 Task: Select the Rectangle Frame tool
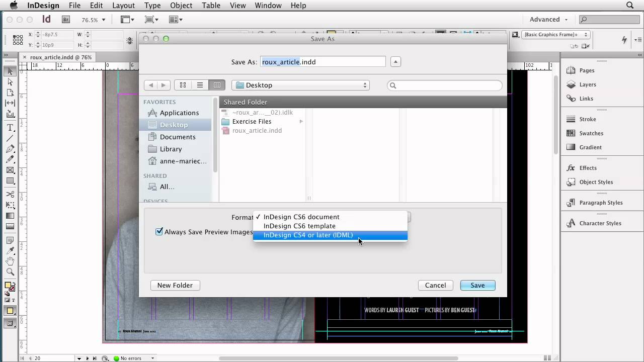pos(10,170)
